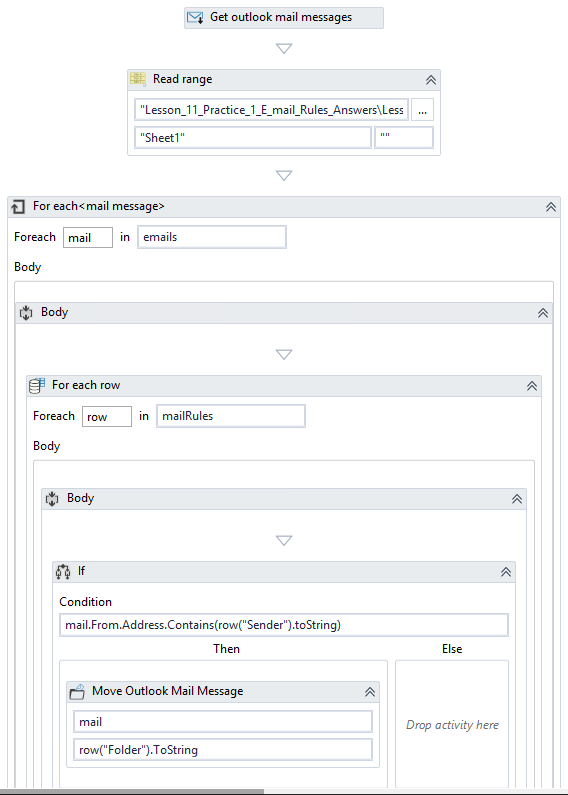568x795 pixels.
Task: Edit the workbook path field in Read range
Action: click(271, 110)
